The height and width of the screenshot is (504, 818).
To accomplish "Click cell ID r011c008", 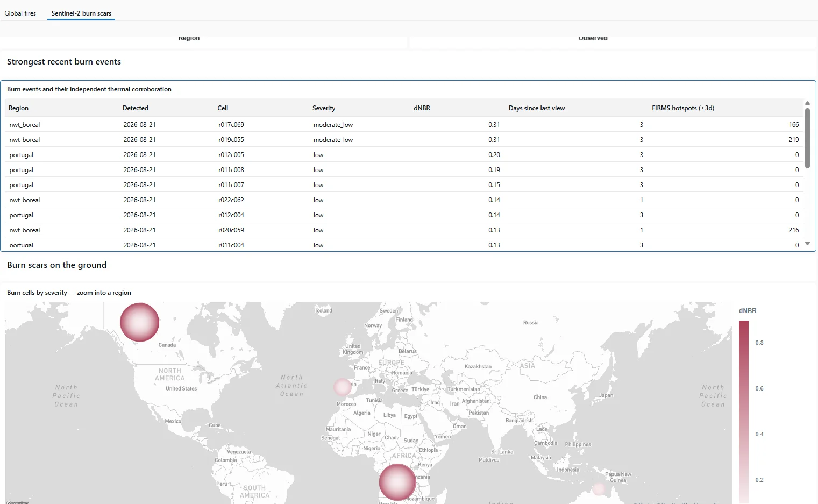I will [231, 170].
